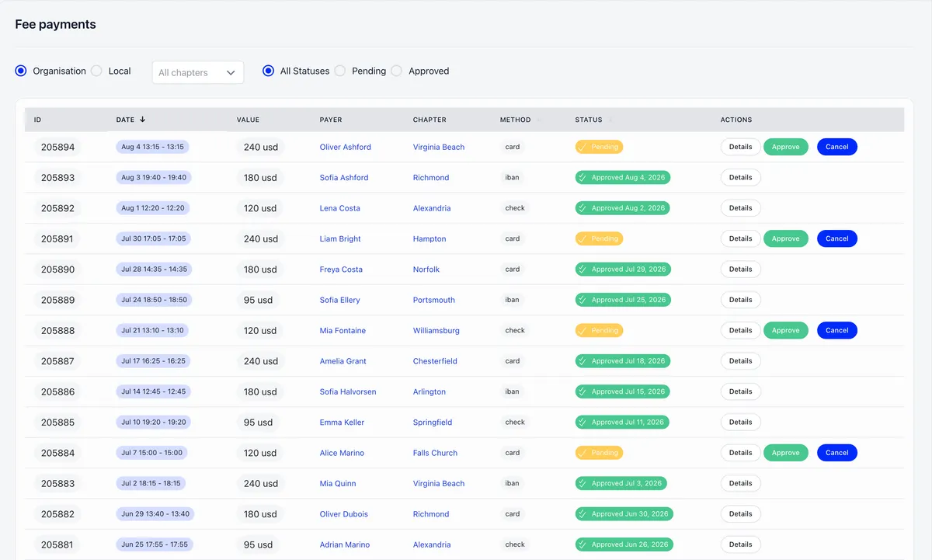This screenshot has height=560, width=932.
Task: Approve Liam Bright's payment 205891
Action: point(785,238)
